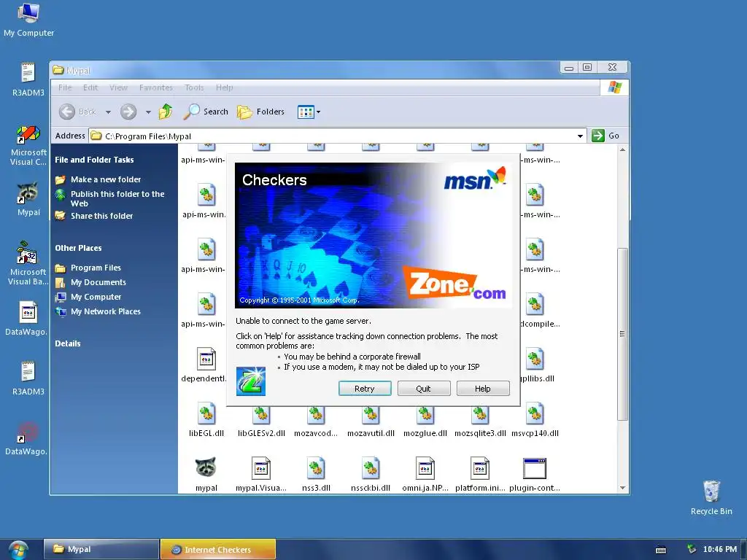Switch to Mypal taskbar button
This screenshot has height=560, width=747.
click(x=101, y=549)
